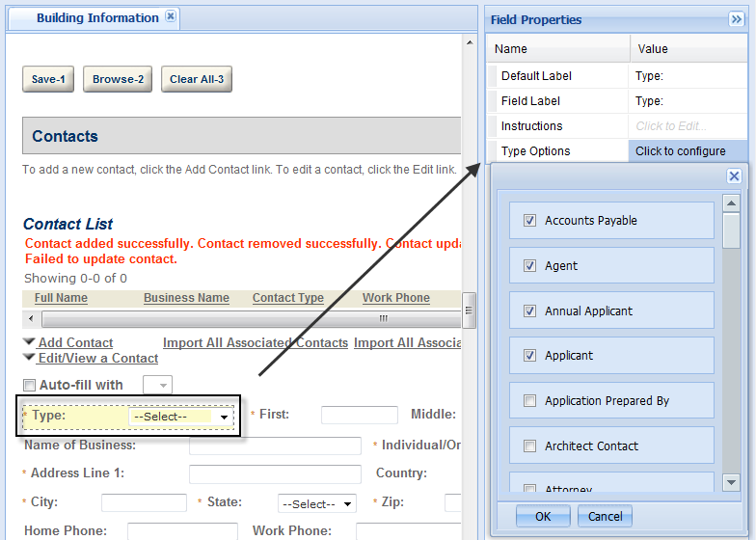
Task: Close the Building Information tab
Action: pyautogui.click(x=171, y=17)
